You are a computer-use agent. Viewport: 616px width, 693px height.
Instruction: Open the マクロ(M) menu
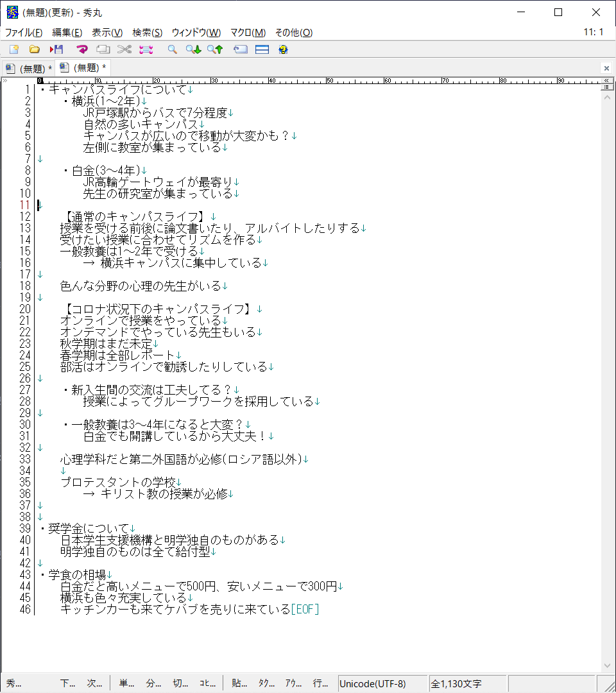tap(248, 33)
